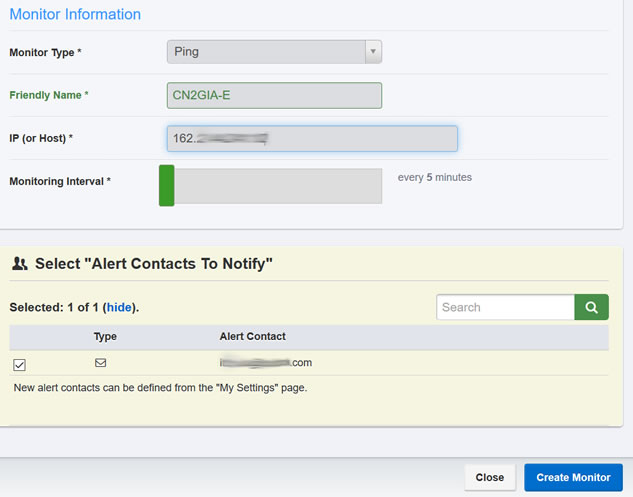Click the alert contacts people icon

(x=19, y=264)
